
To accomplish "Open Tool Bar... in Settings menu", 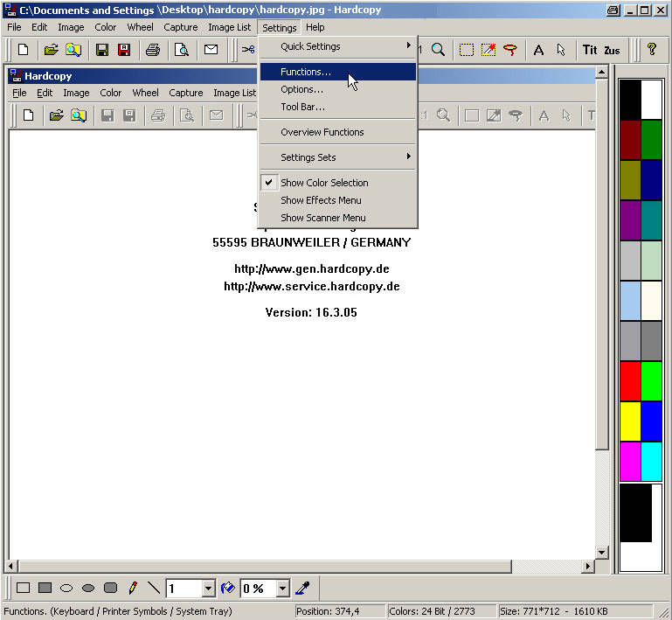I will (x=337, y=107).
